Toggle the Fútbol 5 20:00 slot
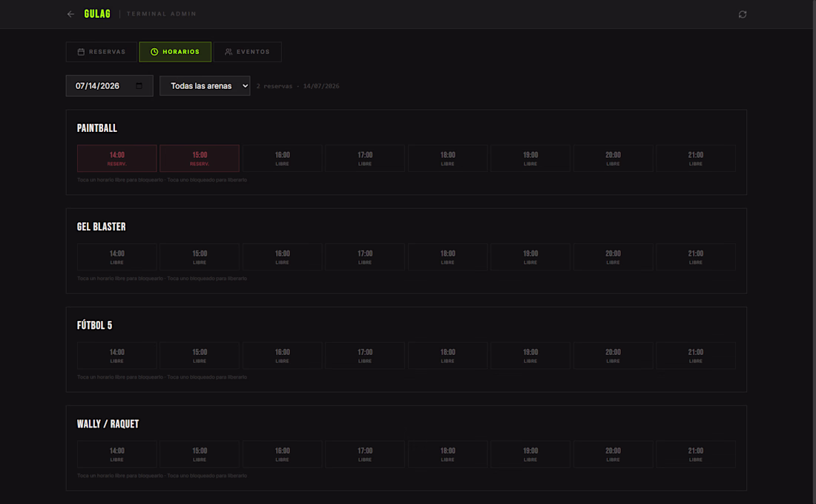This screenshot has height=504, width=816. [x=613, y=356]
